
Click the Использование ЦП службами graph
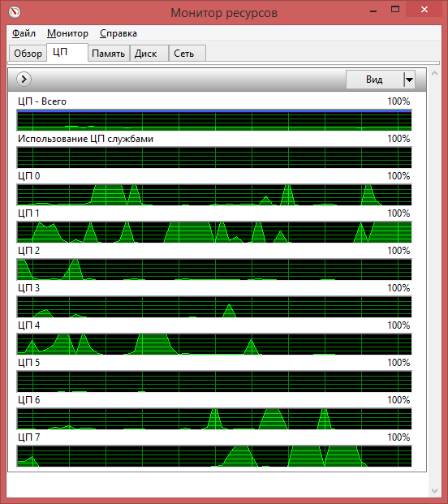point(214,157)
